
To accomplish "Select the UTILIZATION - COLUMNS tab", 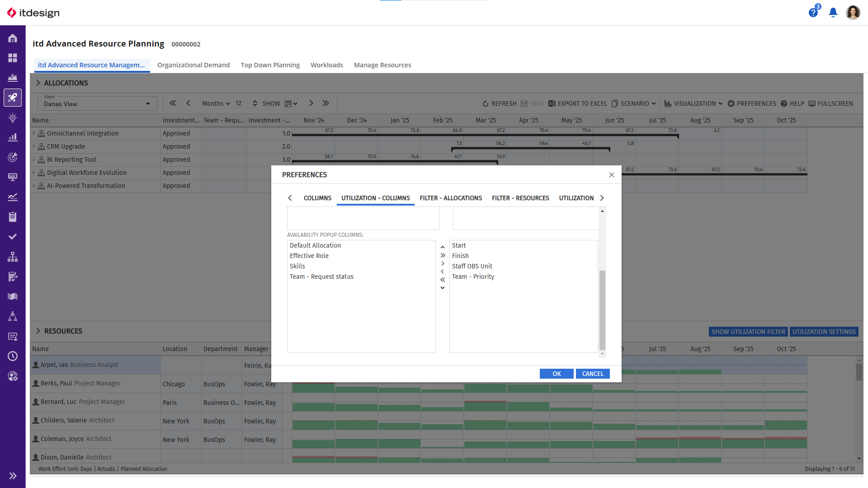I will [376, 198].
